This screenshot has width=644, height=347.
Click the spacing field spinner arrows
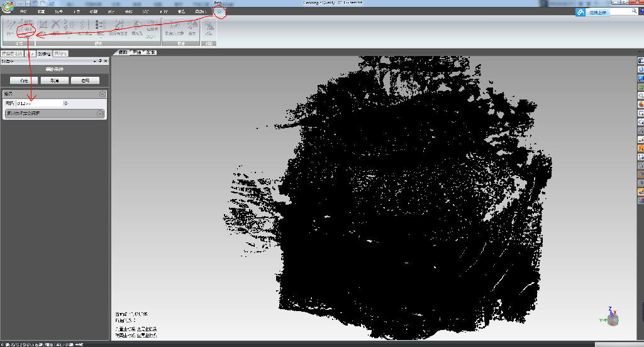tap(66, 104)
